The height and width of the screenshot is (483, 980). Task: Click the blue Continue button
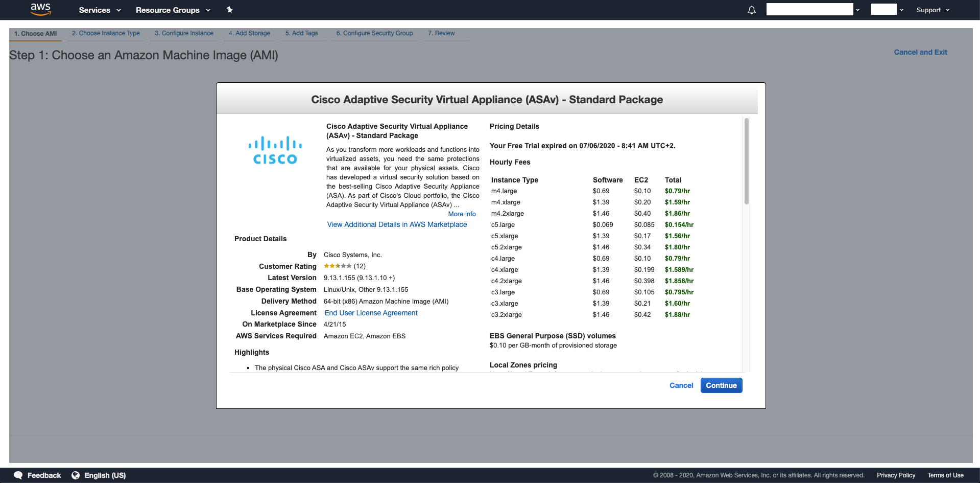coord(721,385)
